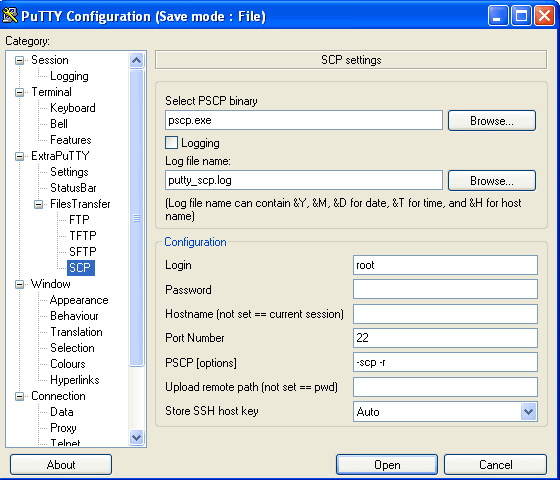This screenshot has width=560, height=480.
Task: Click the category list scroll down arrow
Action: click(136, 437)
